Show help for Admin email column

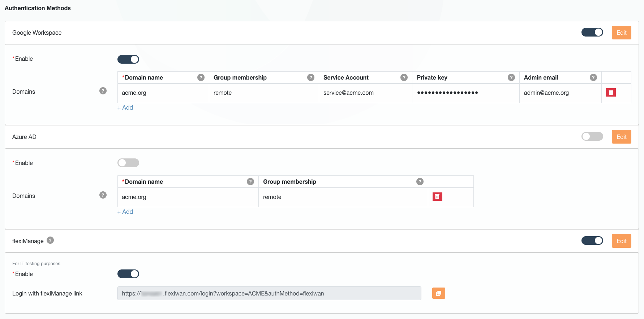(593, 77)
